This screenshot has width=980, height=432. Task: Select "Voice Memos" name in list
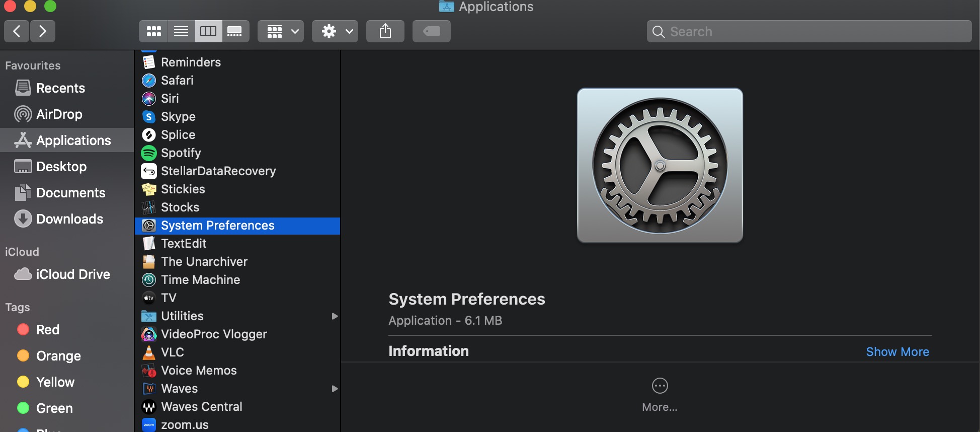(x=199, y=371)
